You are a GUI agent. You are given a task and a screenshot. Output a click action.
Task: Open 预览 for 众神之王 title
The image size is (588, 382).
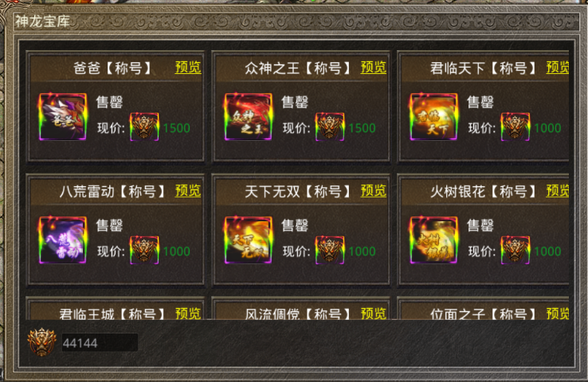pyautogui.click(x=373, y=68)
